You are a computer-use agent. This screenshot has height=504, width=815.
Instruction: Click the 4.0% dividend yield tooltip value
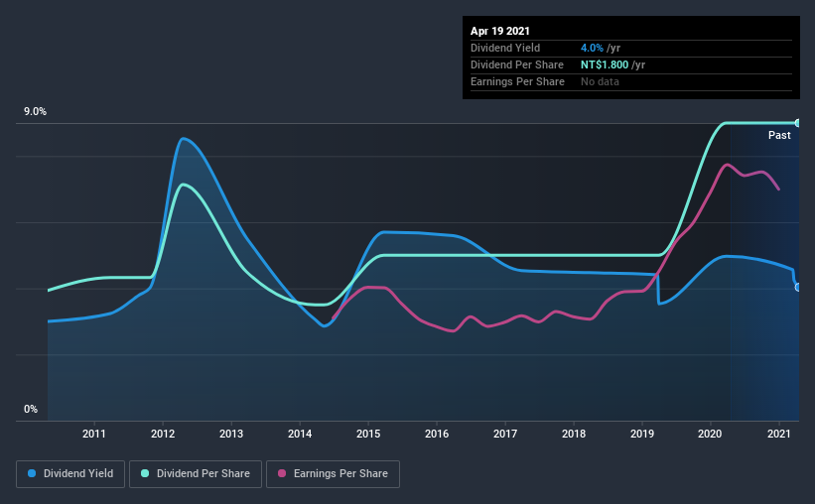pos(592,48)
